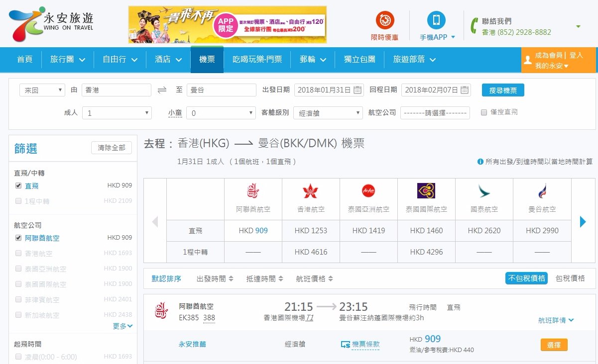This screenshot has width=598, height=364.
Task: Open the 小童 count dropdown
Action: tap(221, 113)
